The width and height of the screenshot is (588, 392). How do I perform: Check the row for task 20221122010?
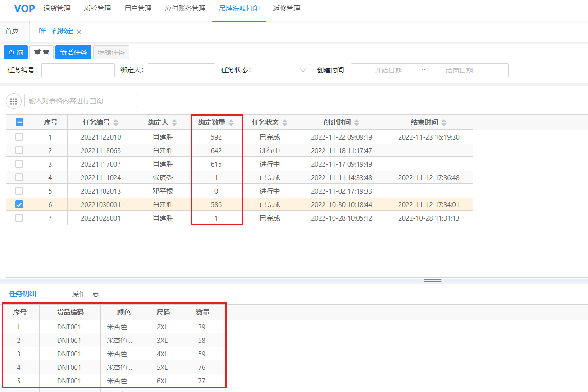click(19, 137)
